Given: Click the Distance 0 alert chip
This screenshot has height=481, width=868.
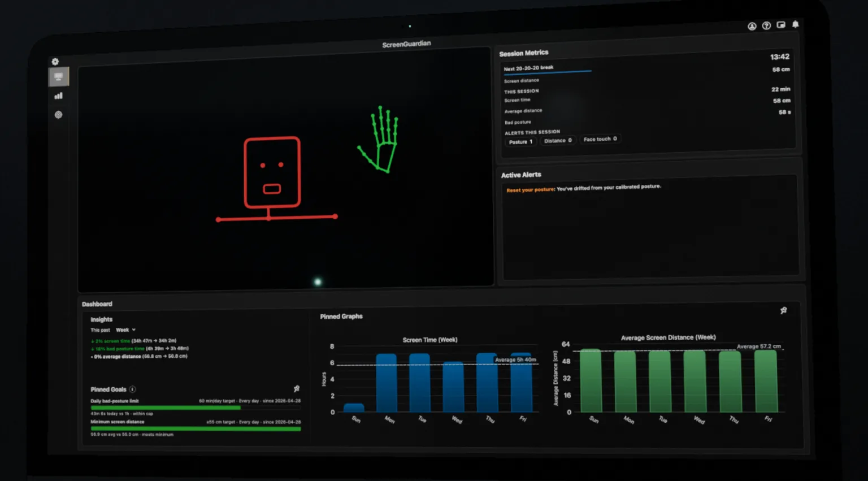Looking at the screenshot, I should coord(558,140).
